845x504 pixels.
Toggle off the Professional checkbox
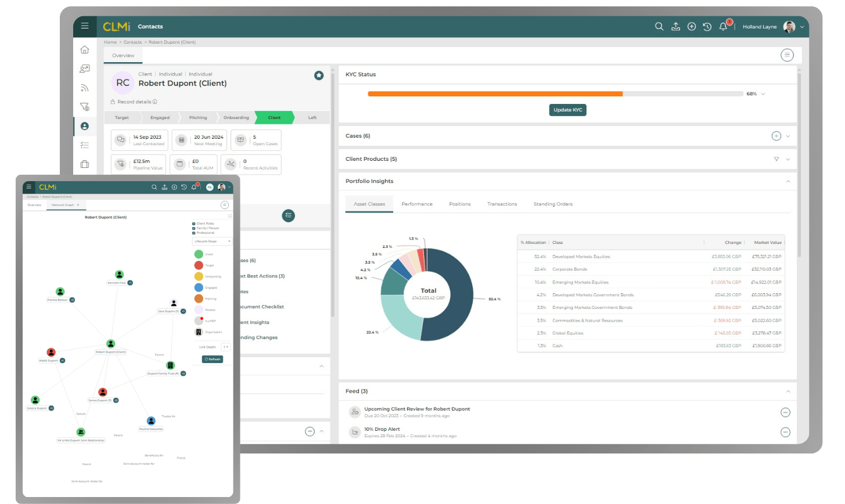pos(194,233)
